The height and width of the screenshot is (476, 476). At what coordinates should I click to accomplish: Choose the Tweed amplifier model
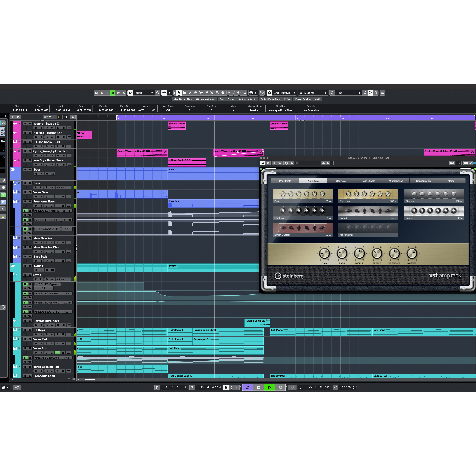pos(368,213)
